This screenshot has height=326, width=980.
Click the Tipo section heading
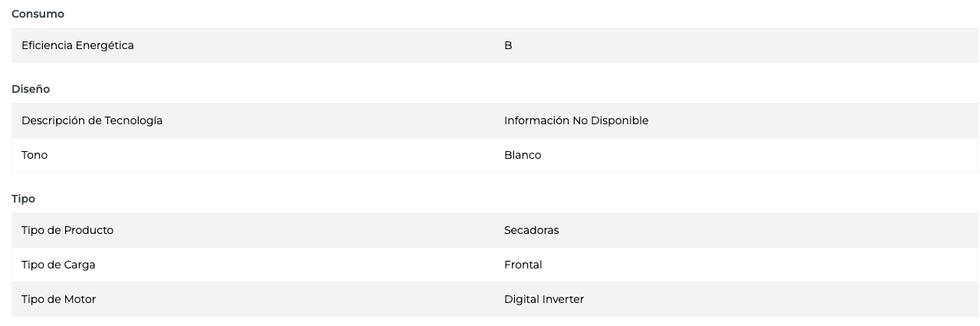tap(23, 199)
